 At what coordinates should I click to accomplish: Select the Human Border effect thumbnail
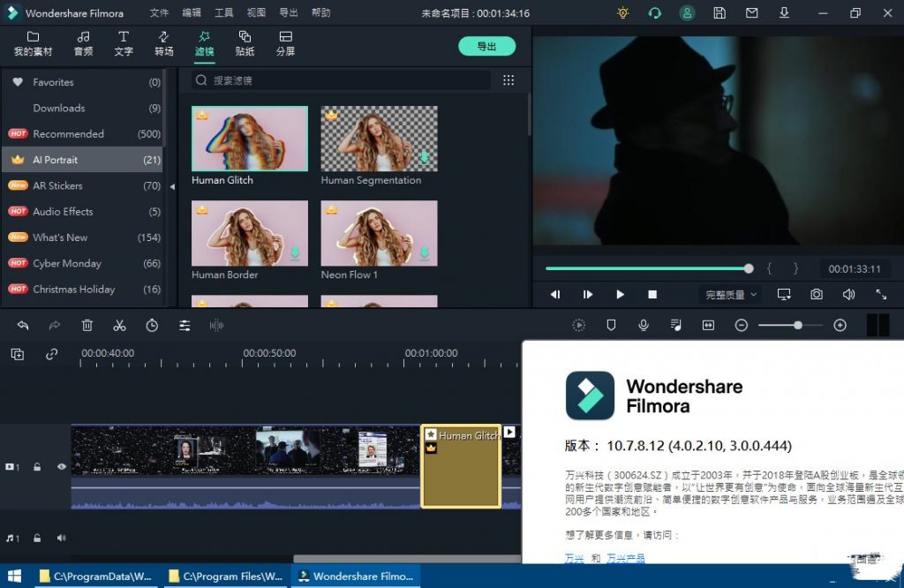click(250, 233)
